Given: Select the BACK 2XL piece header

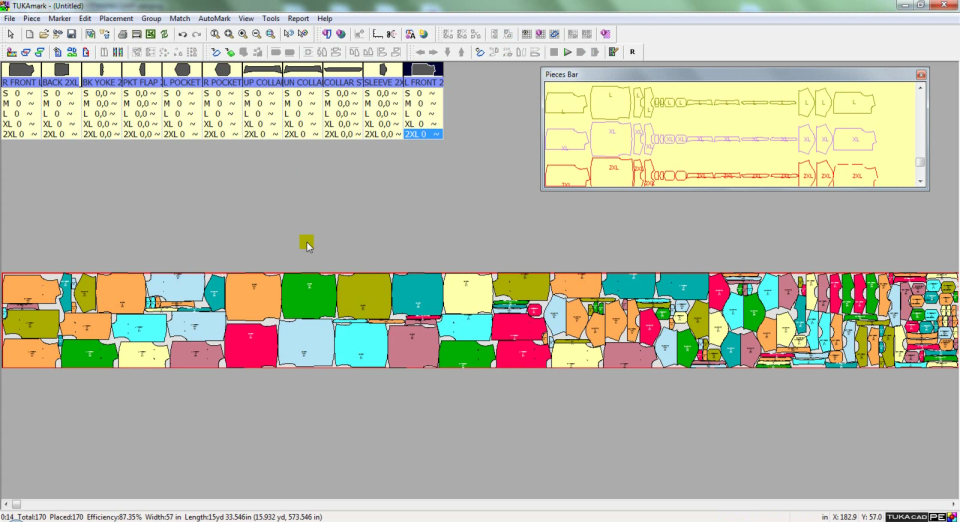Looking at the screenshot, I should pos(61,82).
